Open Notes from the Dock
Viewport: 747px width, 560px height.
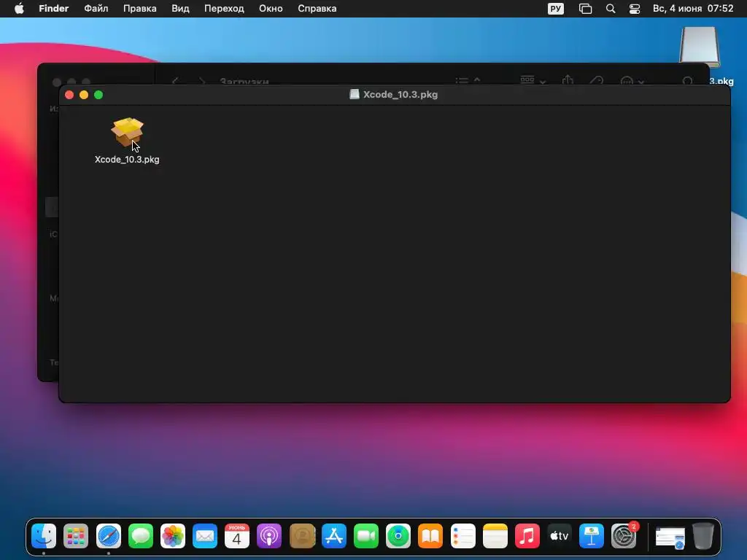tap(495, 536)
